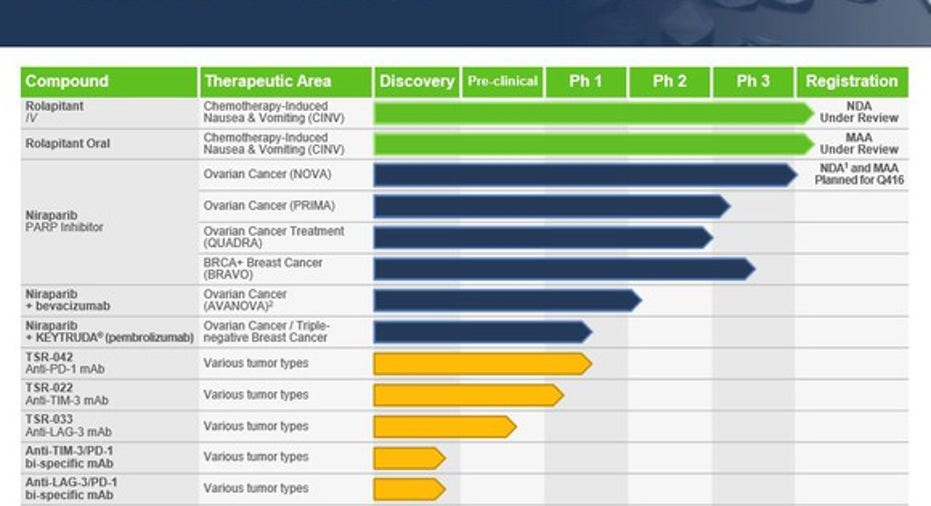Click the yellow Anti-LAG-3/PD-1 progress bar
931x506 pixels.
point(410,489)
